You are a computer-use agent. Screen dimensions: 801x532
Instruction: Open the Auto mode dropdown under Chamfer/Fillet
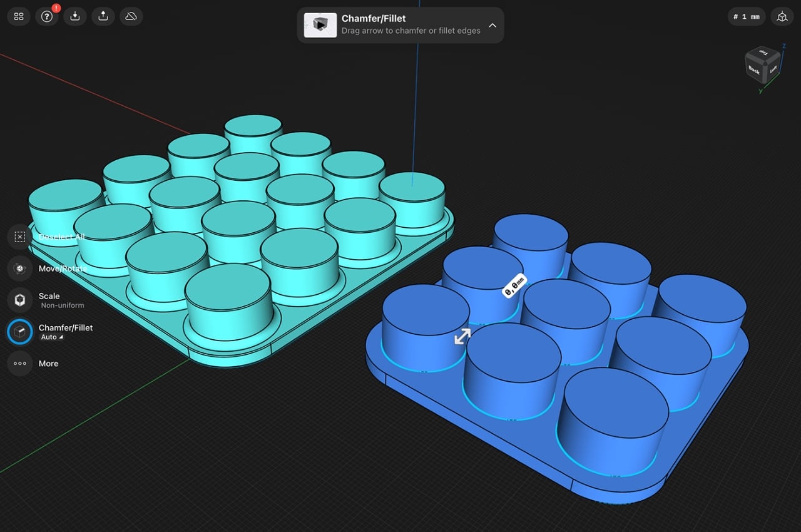[x=52, y=337]
